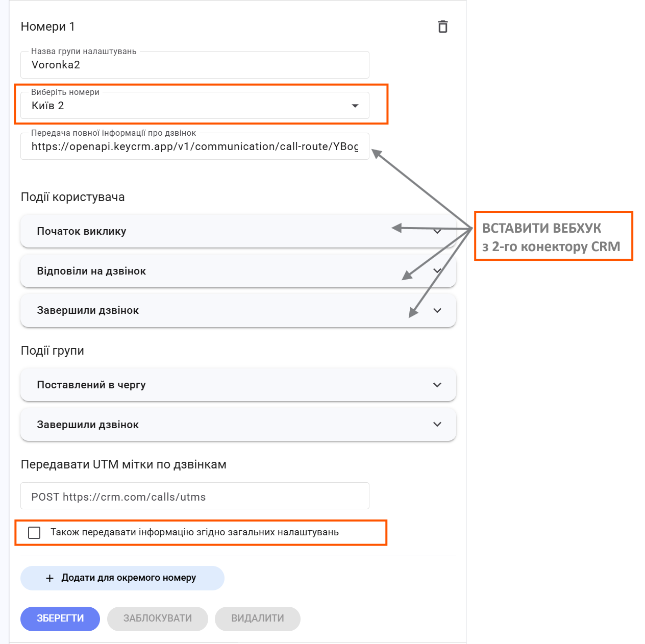Click the Початок виклику chevron arrow
The height and width of the screenshot is (644, 645).
point(437,231)
